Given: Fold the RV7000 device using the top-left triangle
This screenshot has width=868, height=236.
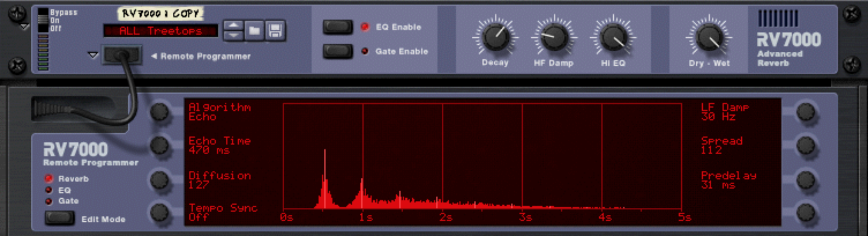Looking at the screenshot, I should pyautogui.click(x=25, y=27).
